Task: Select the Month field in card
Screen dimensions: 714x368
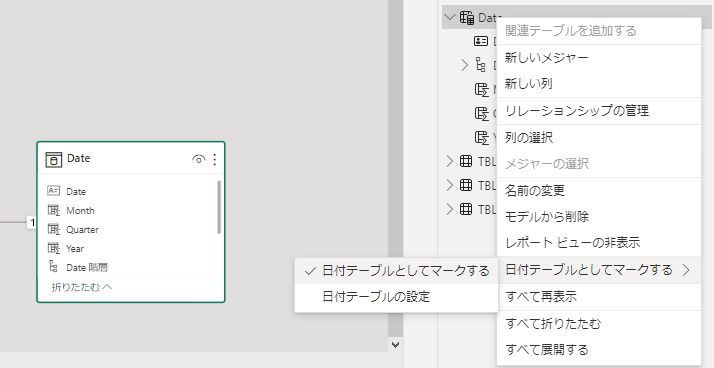Action: pos(80,210)
